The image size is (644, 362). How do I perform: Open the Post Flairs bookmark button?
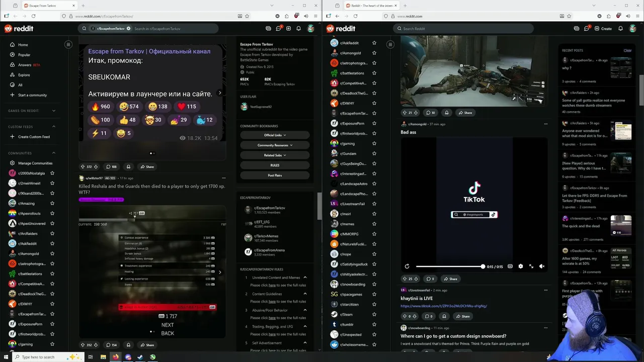[x=275, y=175]
